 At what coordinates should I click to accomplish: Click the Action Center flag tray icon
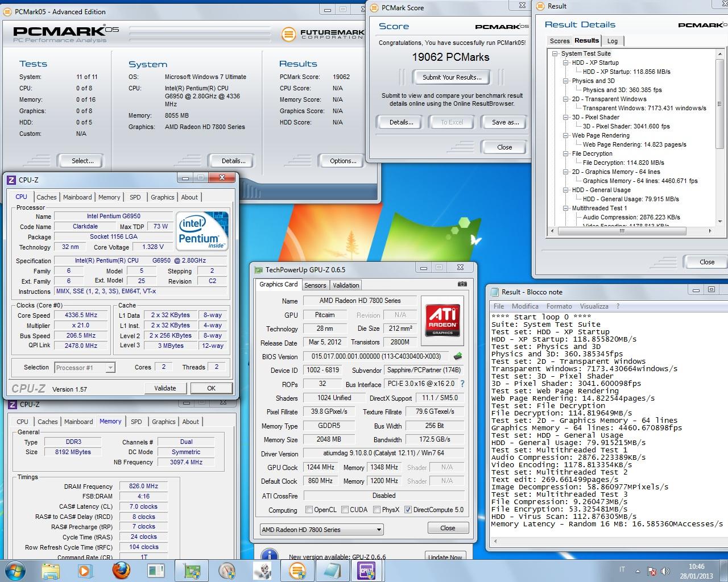point(652,571)
